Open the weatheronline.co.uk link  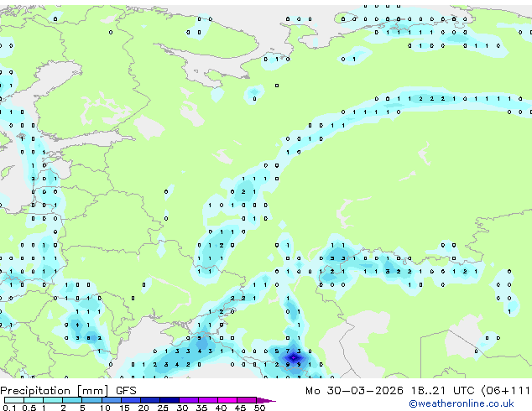point(462,403)
